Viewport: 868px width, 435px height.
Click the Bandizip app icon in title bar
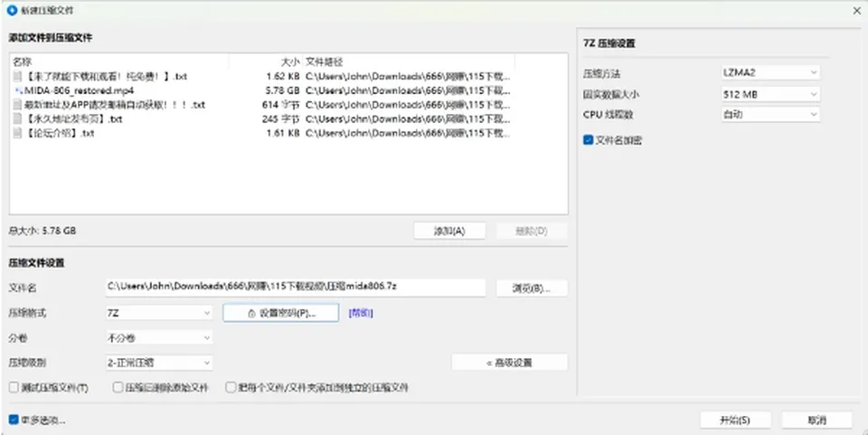[12, 11]
